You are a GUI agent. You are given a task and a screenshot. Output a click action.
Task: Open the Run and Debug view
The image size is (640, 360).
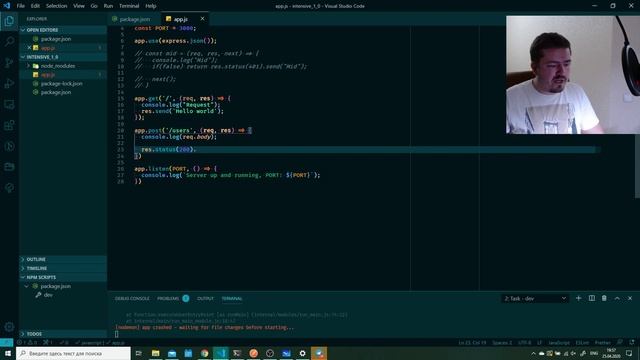pyautogui.click(x=9, y=83)
